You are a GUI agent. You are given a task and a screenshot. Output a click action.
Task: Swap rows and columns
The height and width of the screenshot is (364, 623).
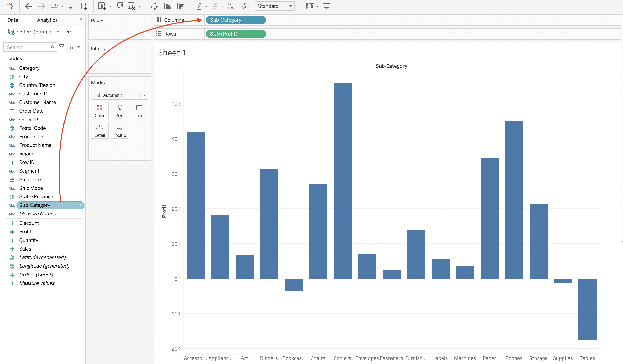(154, 6)
